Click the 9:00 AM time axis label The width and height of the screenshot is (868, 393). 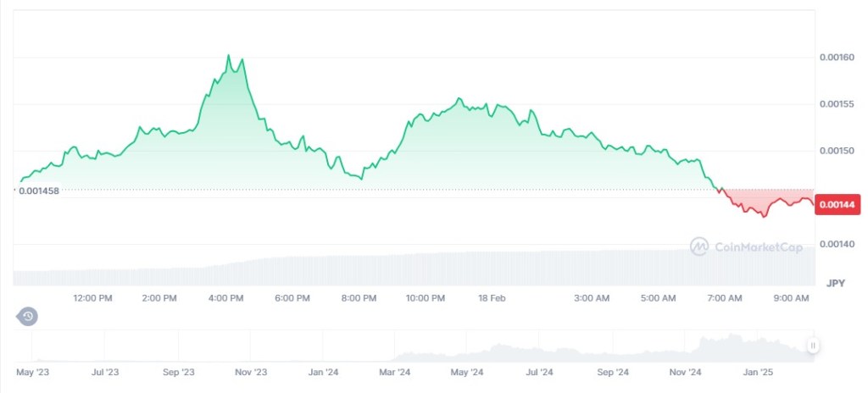pyautogui.click(x=791, y=298)
